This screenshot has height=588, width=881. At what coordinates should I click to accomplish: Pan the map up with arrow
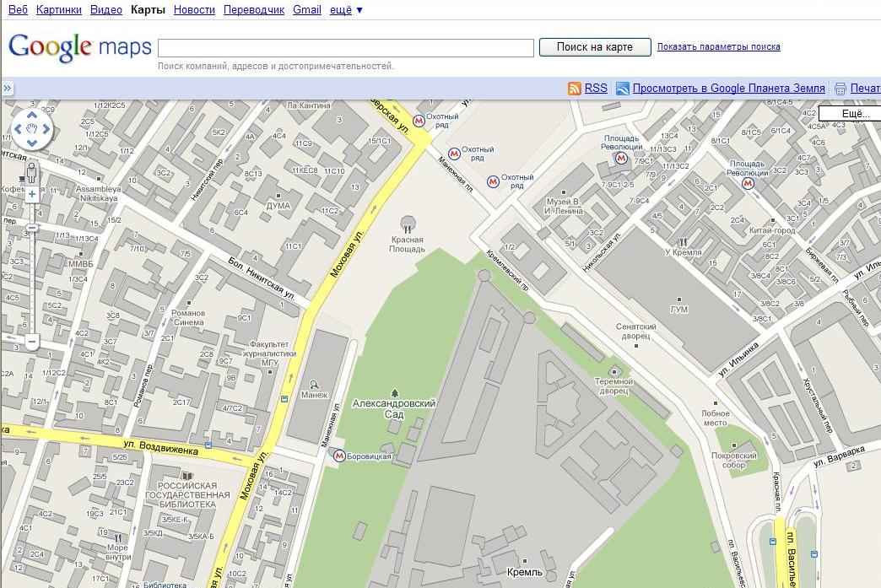[32, 116]
